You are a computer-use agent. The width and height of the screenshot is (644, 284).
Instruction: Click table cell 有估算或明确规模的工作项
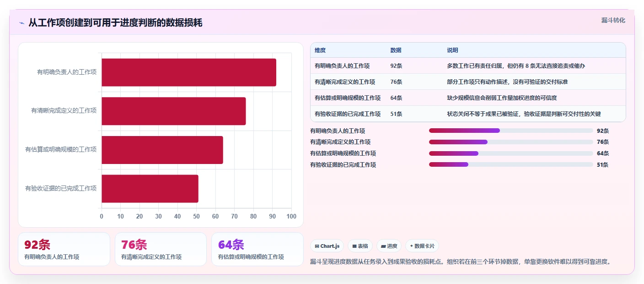(348, 98)
